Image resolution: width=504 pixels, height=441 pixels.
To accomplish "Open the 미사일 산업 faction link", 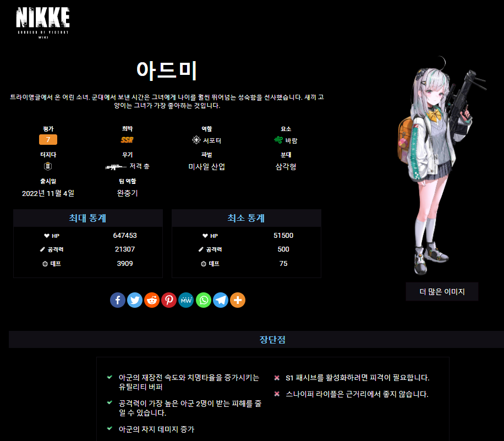I will tap(207, 167).
